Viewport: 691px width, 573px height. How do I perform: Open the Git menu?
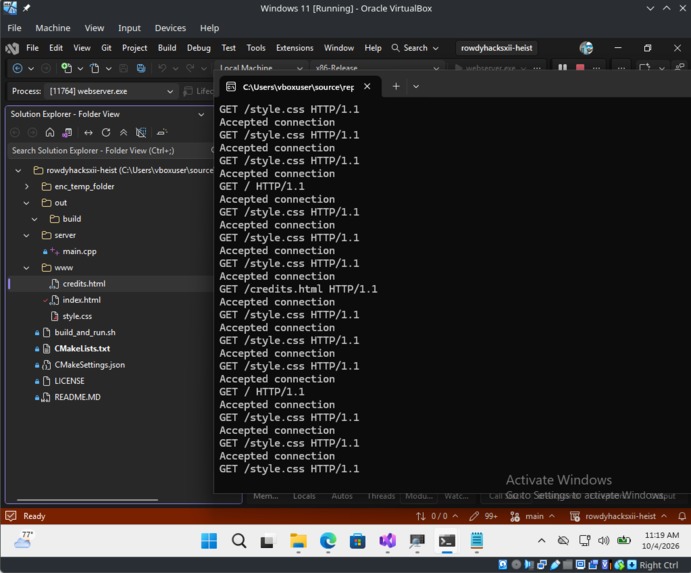(x=106, y=48)
